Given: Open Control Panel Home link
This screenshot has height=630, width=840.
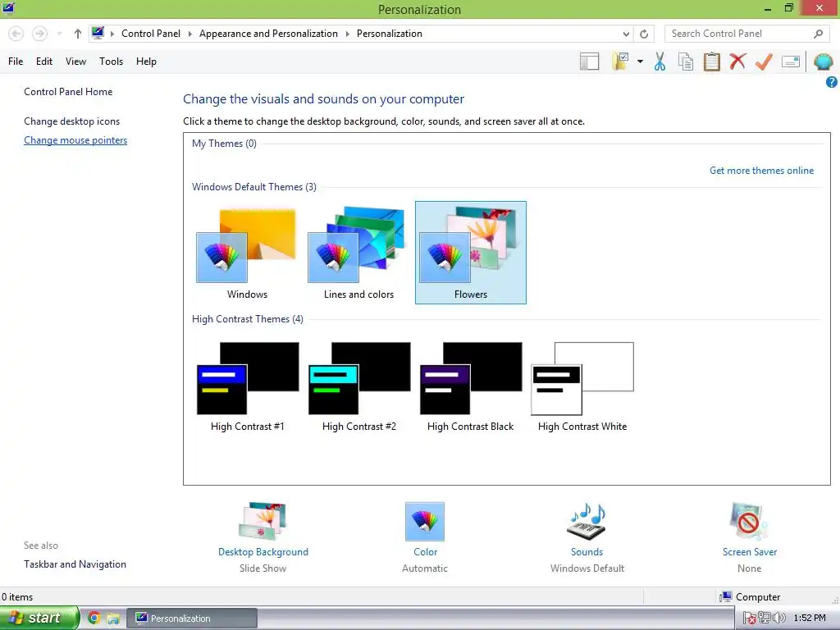Looking at the screenshot, I should click(x=68, y=92).
